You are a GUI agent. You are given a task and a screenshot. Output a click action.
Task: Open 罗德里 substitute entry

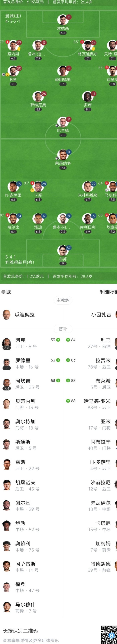[x=31, y=363]
